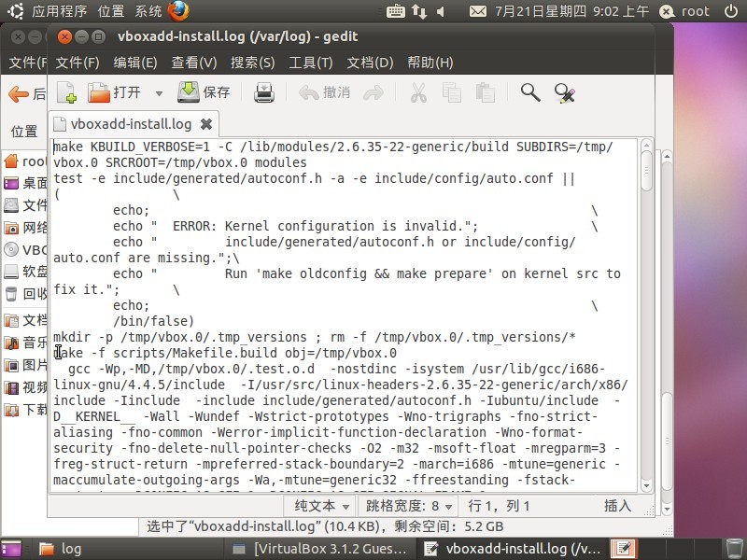
Task: Open find and replace tool
Action: click(565, 92)
